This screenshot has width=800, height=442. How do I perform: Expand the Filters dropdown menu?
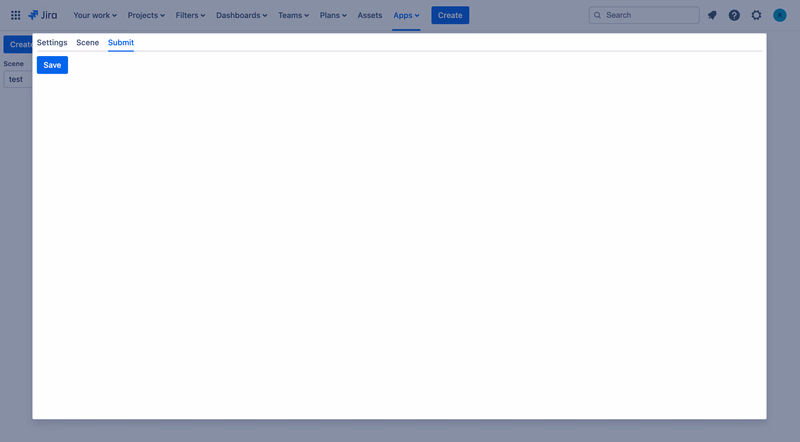pyautogui.click(x=190, y=15)
